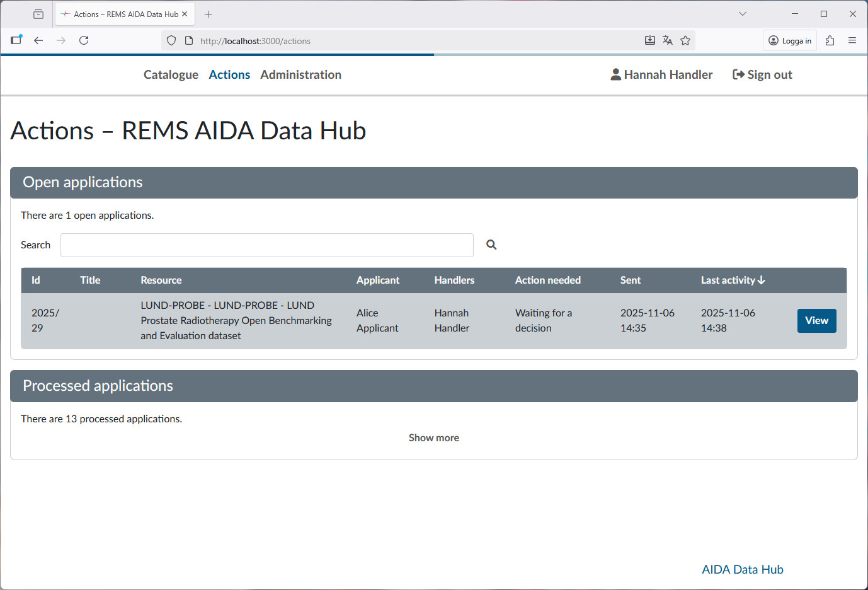The height and width of the screenshot is (590, 868).
Task: Bookmark the page with the star icon
Action: [685, 40]
